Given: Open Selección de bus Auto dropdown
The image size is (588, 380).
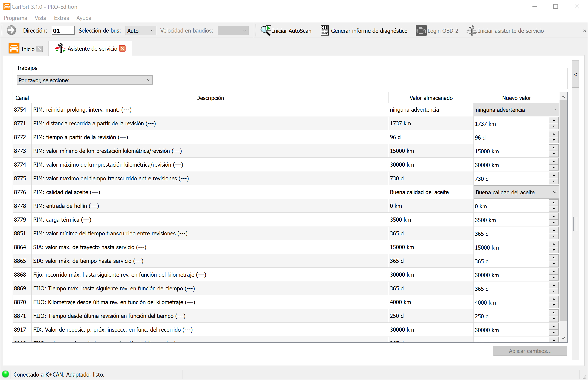Looking at the screenshot, I should pos(141,31).
